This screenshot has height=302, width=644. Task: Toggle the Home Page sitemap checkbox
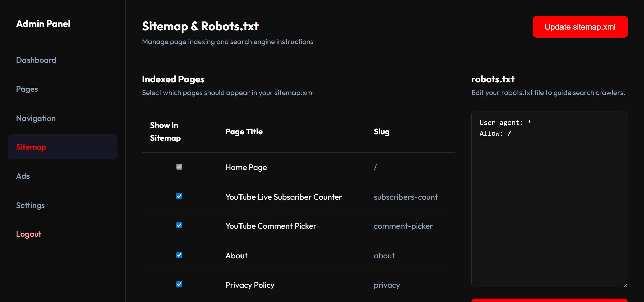(179, 167)
